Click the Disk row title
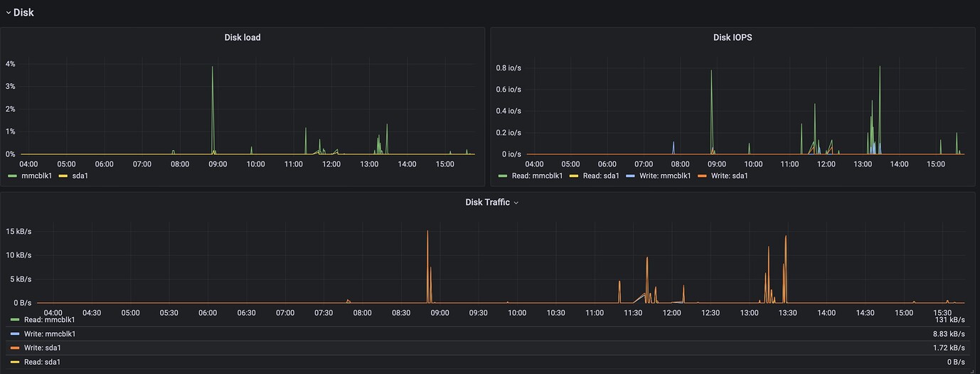 click(x=23, y=12)
